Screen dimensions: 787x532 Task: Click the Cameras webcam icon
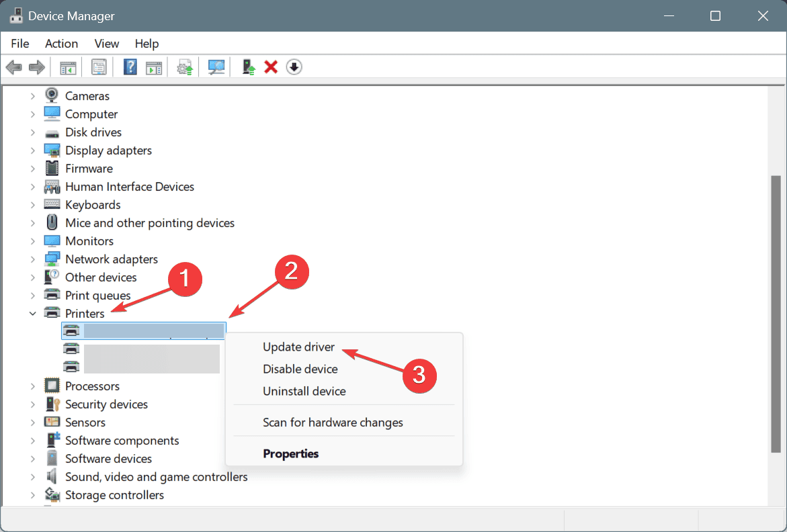52,95
